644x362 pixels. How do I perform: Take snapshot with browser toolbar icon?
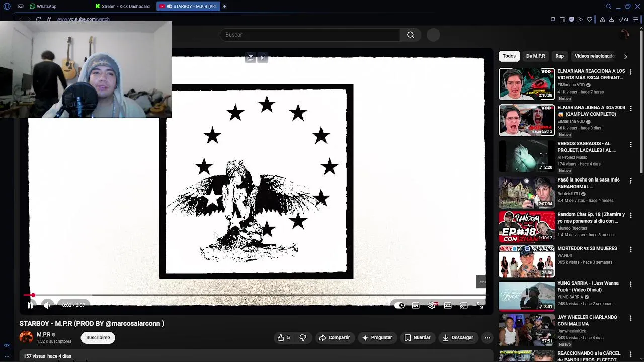pos(562,19)
